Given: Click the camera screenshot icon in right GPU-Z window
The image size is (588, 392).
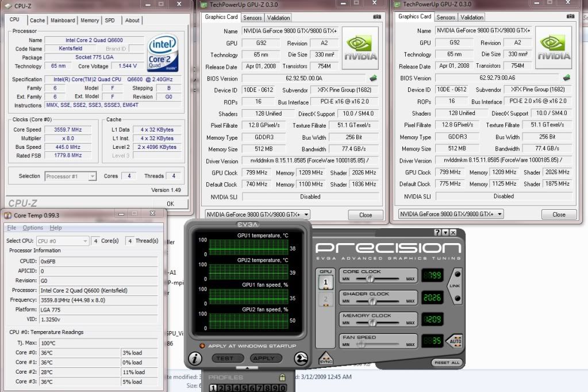Looking at the screenshot, I should coord(570,17).
